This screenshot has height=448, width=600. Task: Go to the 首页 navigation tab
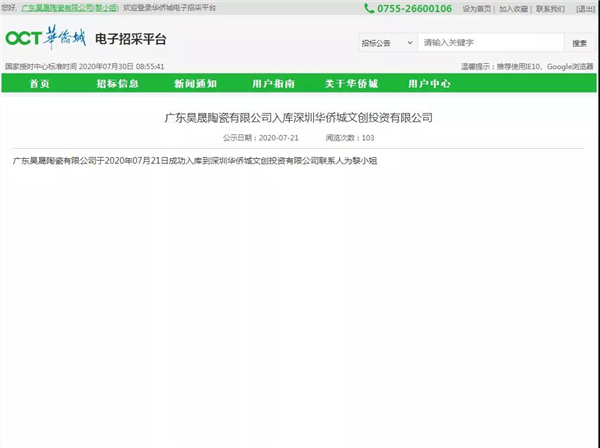[x=41, y=84]
